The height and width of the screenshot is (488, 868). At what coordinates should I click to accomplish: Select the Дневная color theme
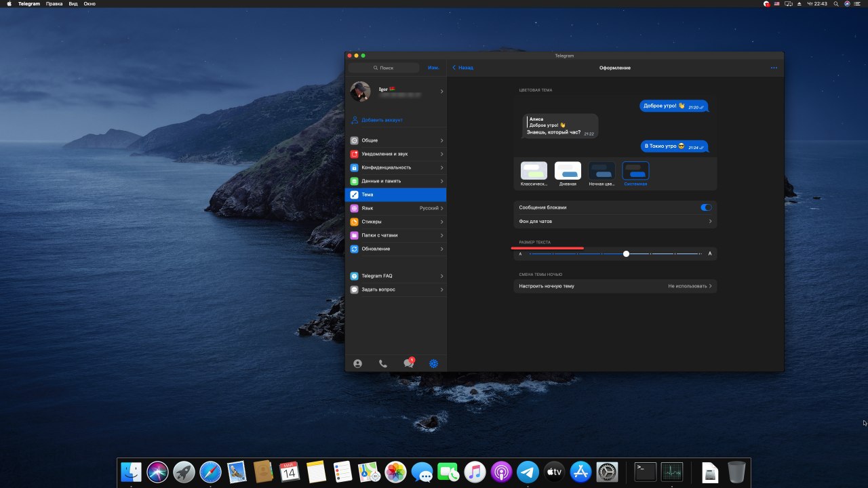point(568,174)
